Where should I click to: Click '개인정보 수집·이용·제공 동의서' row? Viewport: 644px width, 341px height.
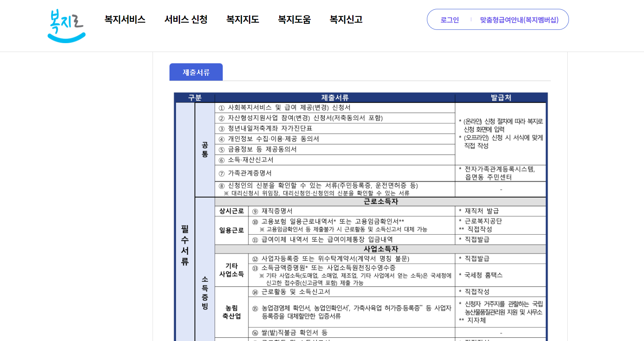click(335, 139)
